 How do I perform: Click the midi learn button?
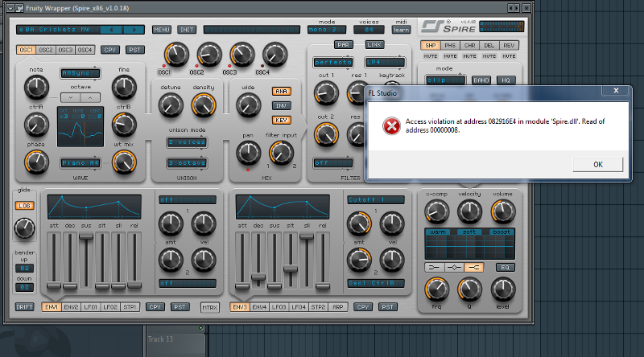[x=401, y=30]
